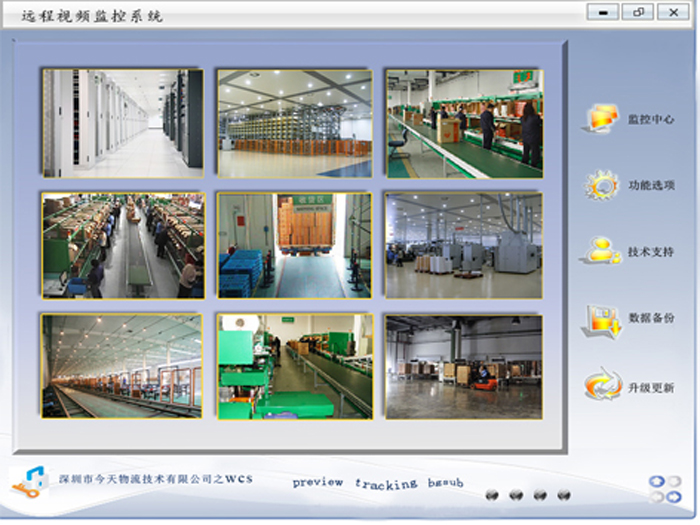
Task: Maximize the 远程视频监控系统 window
Action: point(637,13)
